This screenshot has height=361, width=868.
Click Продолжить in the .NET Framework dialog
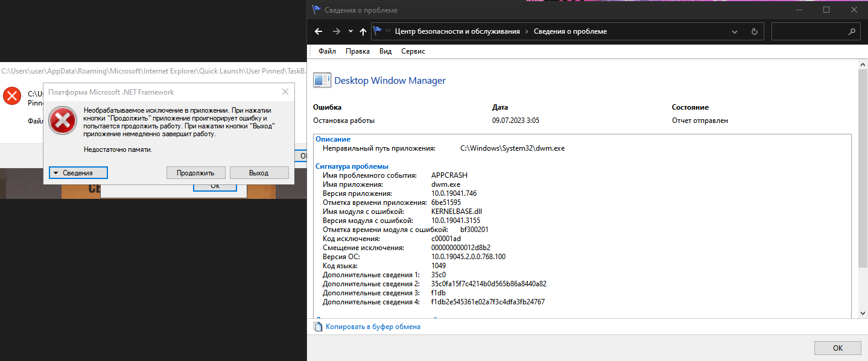[195, 172]
